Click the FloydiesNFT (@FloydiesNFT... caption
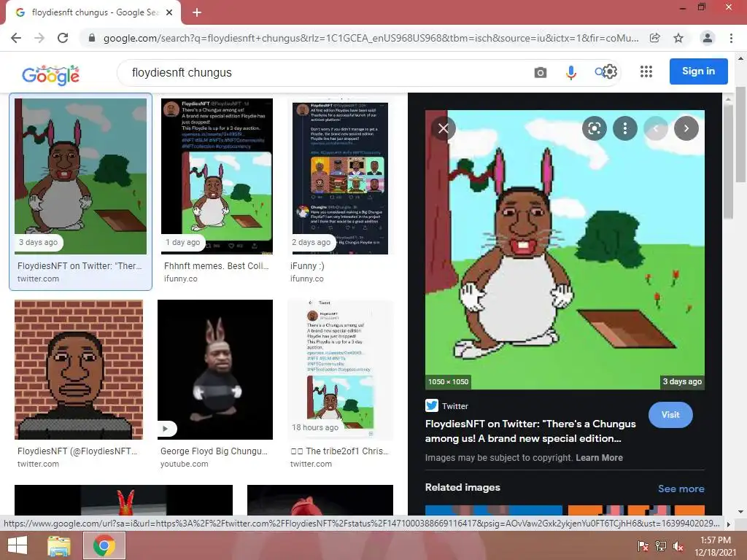Viewport: 747px width, 560px height. click(77, 451)
